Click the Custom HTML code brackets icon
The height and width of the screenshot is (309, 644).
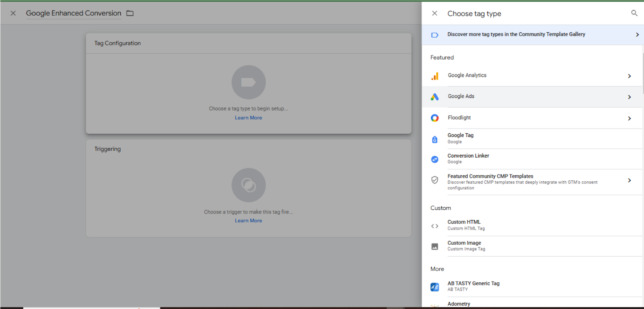click(x=435, y=226)
